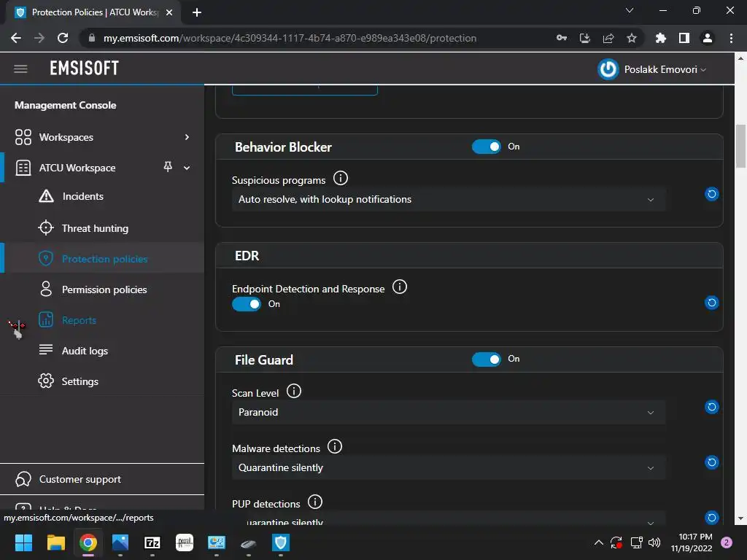747x560 pixels.
Task: Click the Protection policies shield icon
Action: (x=46, y=258)
